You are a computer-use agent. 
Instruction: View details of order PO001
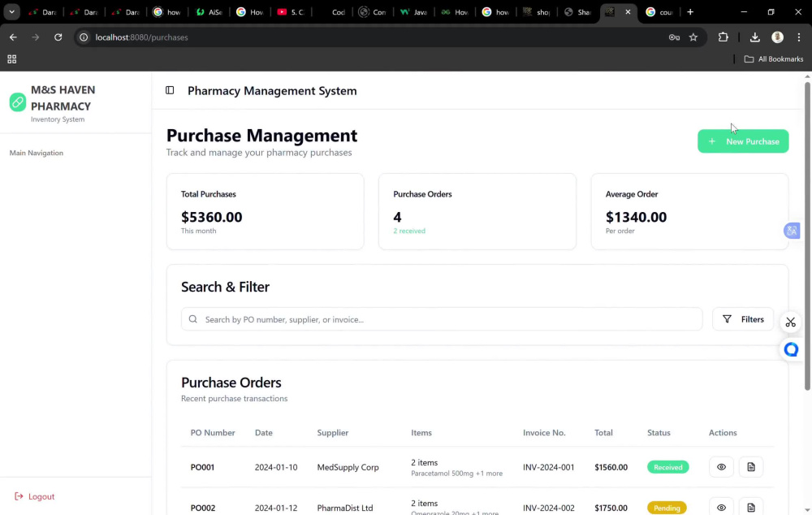(x=721, y=467)
